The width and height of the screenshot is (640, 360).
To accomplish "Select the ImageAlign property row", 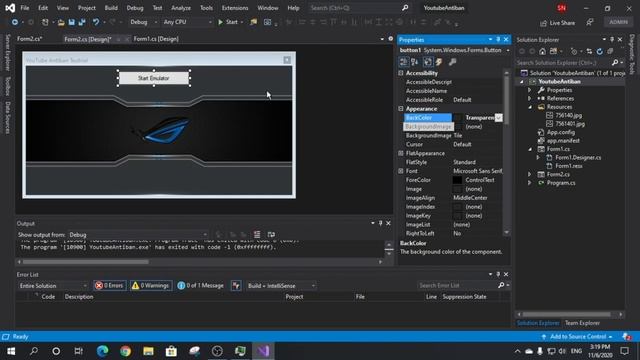I will pyautogui.click(x=450, y=198).
